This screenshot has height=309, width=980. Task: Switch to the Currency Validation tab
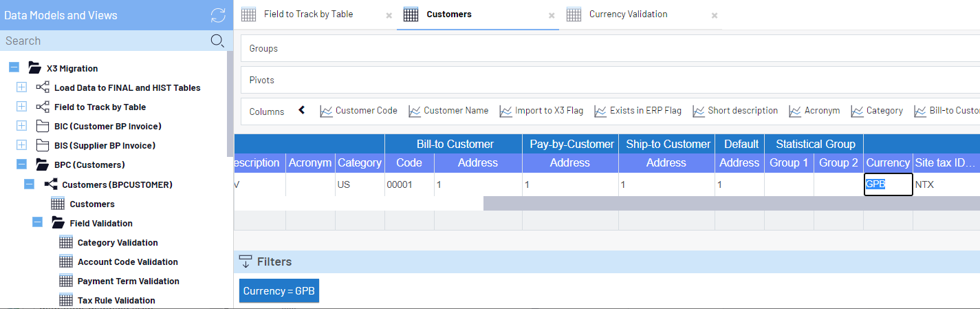coord(628,14)
